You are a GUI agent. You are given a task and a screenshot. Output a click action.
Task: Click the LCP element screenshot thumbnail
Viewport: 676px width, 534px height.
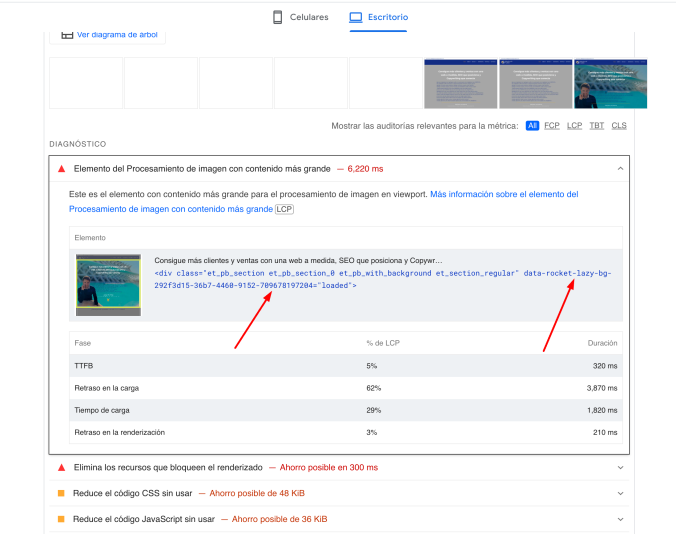click(x=108, y=285)
